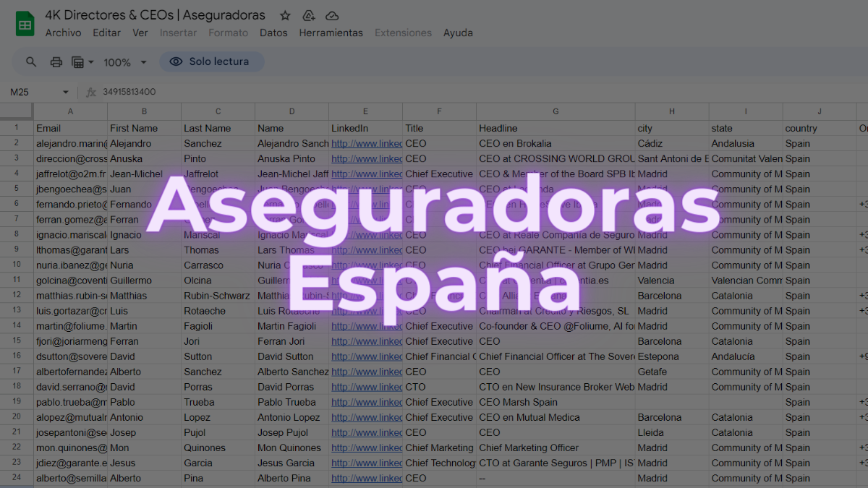
Task: Expand the name box dropdown arrow
Action: coord(66,93)
